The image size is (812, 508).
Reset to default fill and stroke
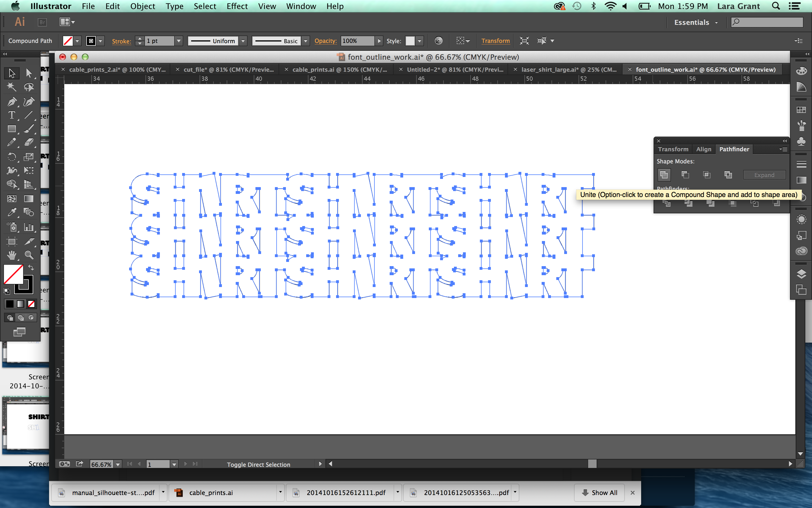coord(7,291)
